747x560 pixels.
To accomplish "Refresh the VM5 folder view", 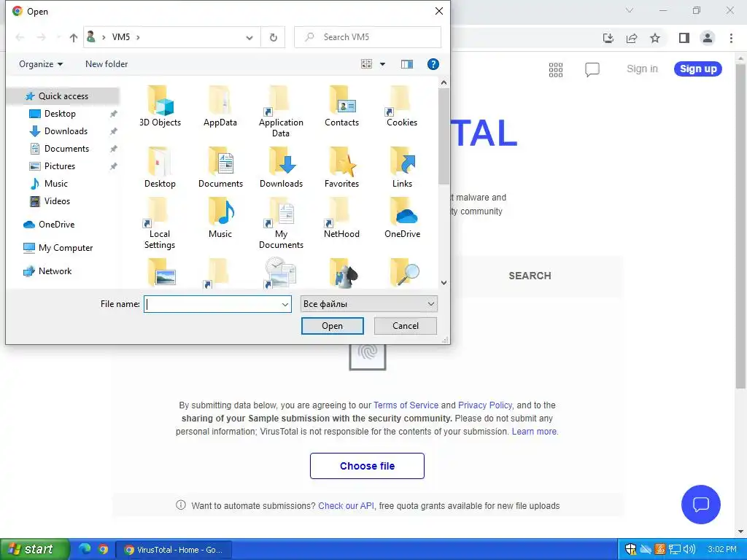I will click(x=274, y=37).
